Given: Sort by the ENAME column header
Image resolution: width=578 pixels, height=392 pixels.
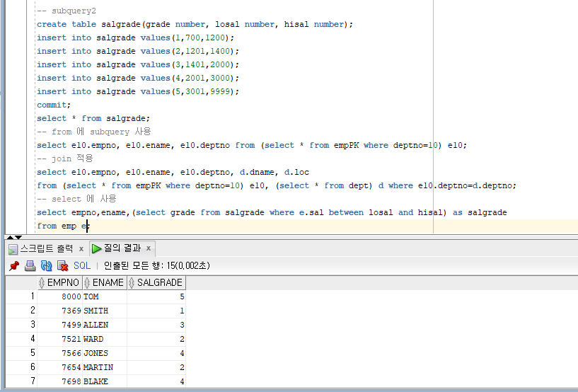Looking at the screenshot, I should (x=105, y=282).
